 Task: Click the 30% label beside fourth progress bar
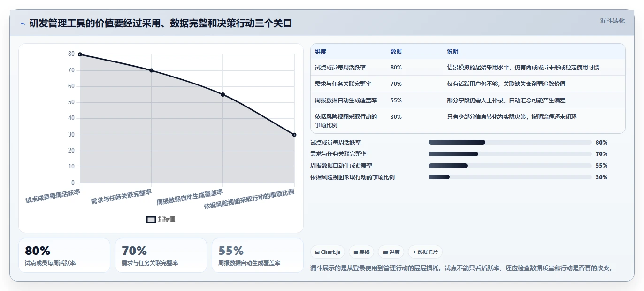(601, 177)
